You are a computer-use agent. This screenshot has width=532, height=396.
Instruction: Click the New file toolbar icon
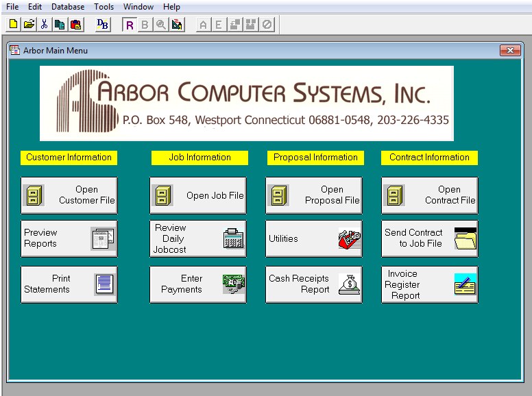point(13,25)
